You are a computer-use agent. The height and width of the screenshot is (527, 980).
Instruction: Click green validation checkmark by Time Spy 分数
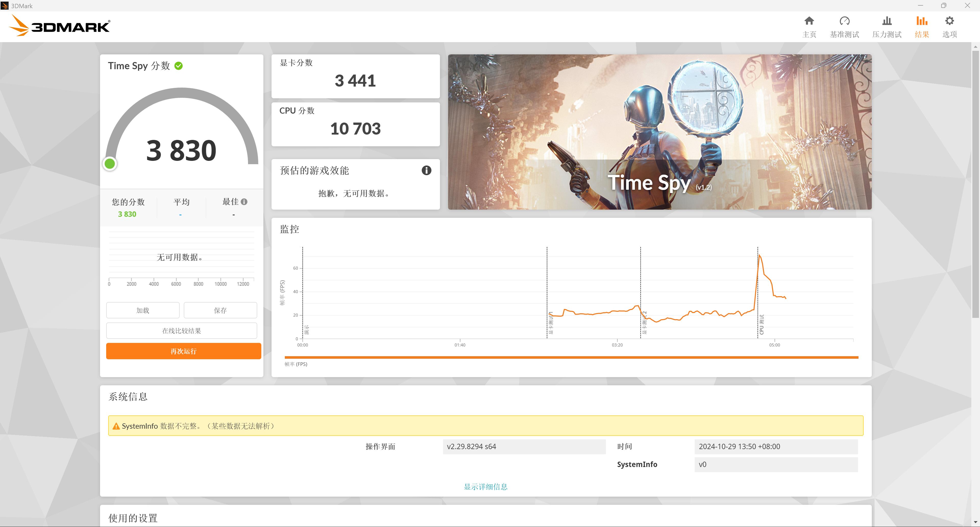click(x=178, y=66)
